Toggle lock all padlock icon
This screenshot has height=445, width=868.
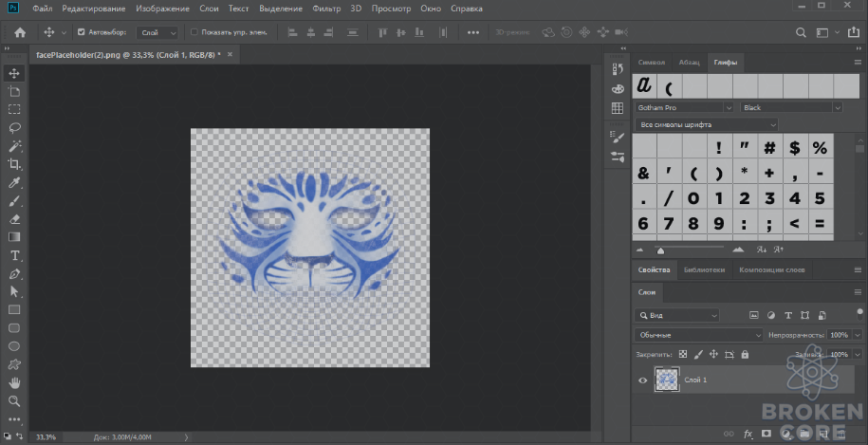[745, 354]
